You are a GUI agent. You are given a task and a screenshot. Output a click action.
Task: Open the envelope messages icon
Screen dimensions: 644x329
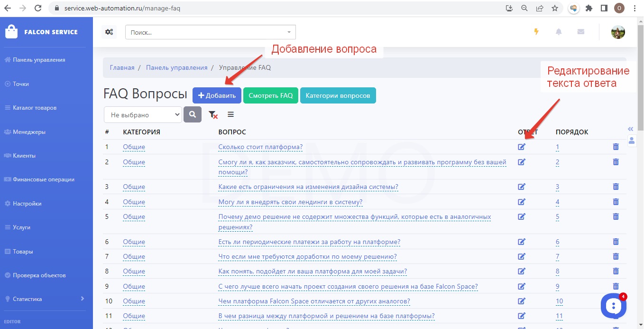[580, 32]
